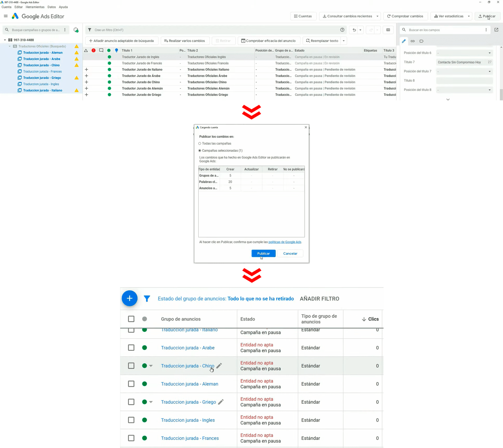This screenshot has height=448, width=503.
Task: Tick the checkbox for Traduccion jurada - Frances
Action: point(131,438)
